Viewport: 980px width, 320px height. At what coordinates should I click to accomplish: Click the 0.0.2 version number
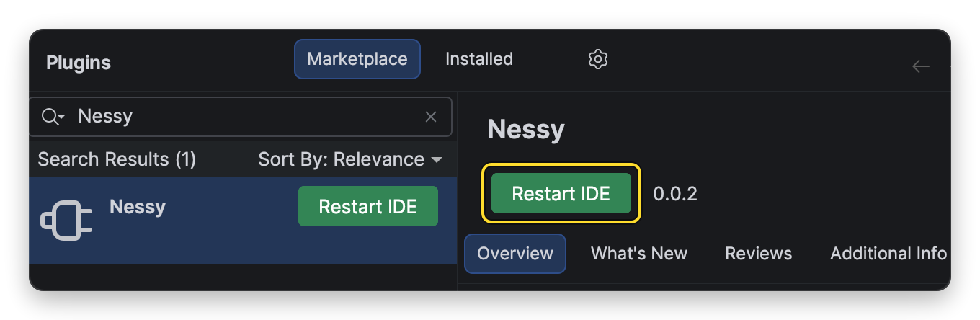(675, 194)
